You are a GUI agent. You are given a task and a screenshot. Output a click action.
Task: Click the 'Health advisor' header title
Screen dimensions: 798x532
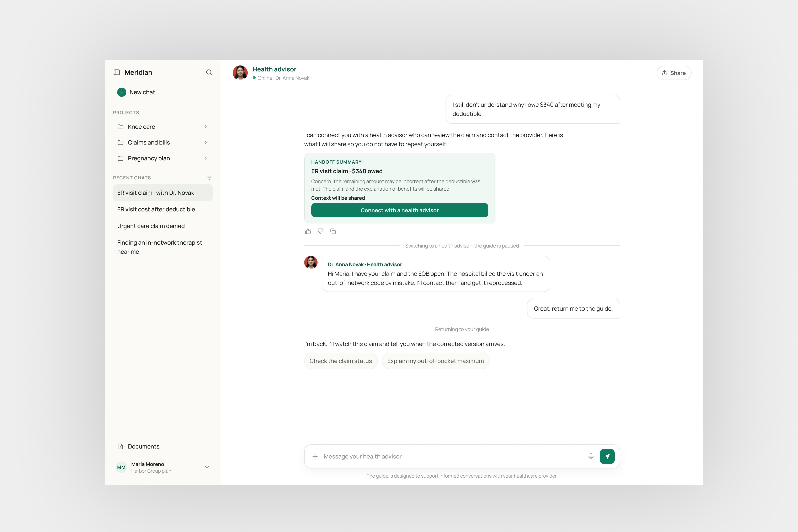click(x=274, y=69)
